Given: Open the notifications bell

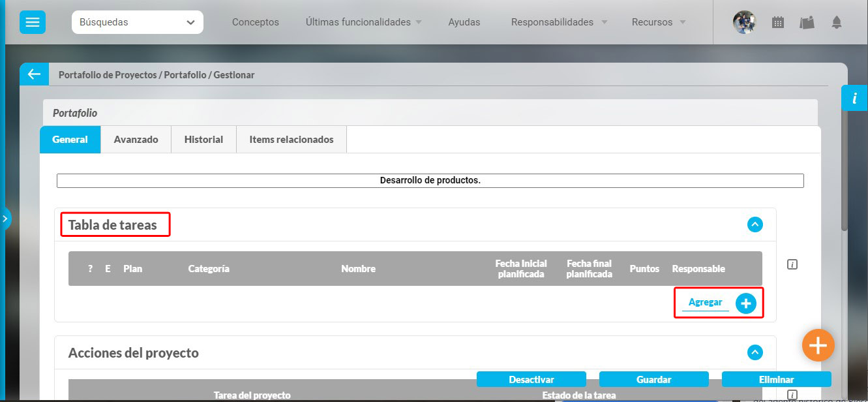Looking at the screenshot, I should point(837,22).
